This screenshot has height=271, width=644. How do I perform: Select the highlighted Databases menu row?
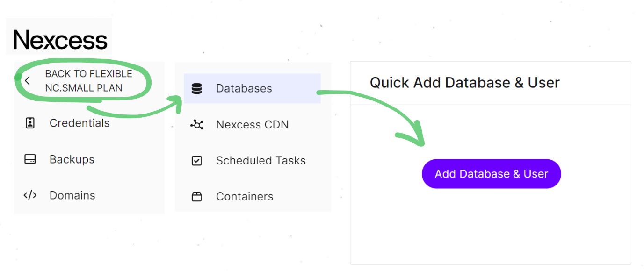tap(253, 88)
